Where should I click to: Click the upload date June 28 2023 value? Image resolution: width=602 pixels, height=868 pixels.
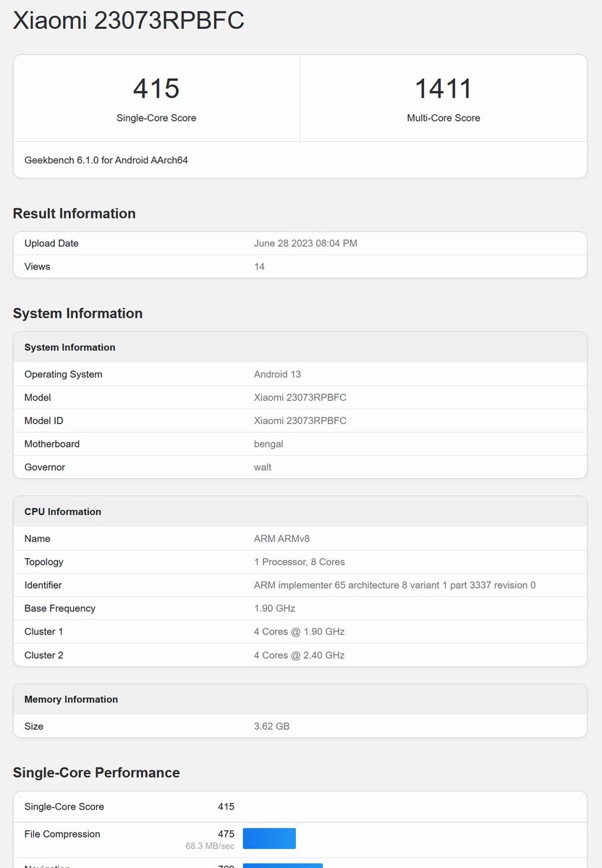point(305,243)
